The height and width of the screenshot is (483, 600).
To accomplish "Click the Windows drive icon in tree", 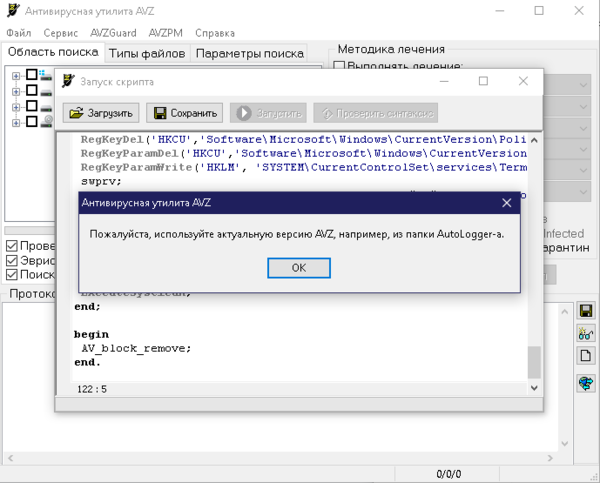I will pos(45,75).
